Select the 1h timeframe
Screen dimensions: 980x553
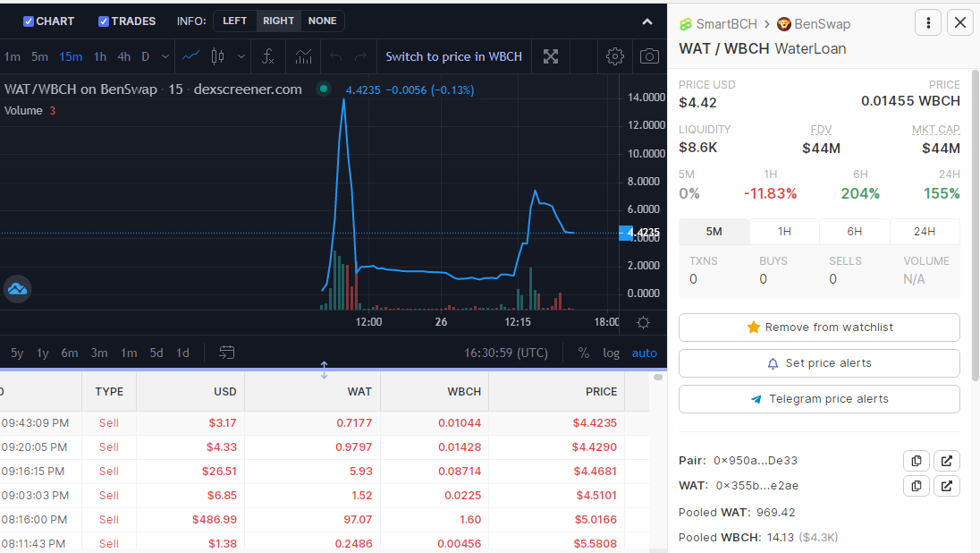[x=100, y=57]
